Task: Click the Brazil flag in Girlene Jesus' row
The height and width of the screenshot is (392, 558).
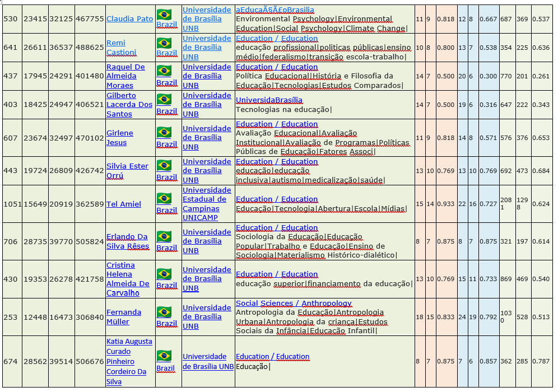Action: point(164,132)
